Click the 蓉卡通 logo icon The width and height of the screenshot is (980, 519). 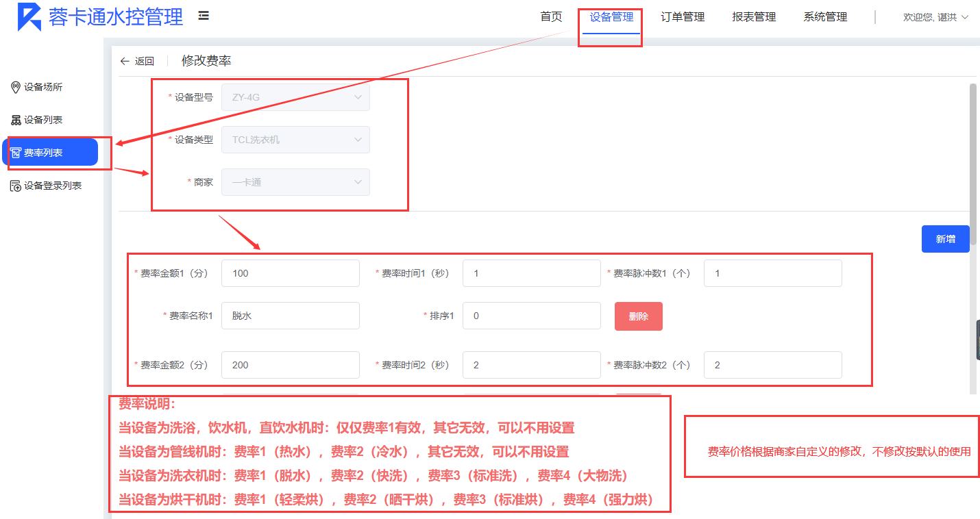pyautogui.click(x=29, y=17)
